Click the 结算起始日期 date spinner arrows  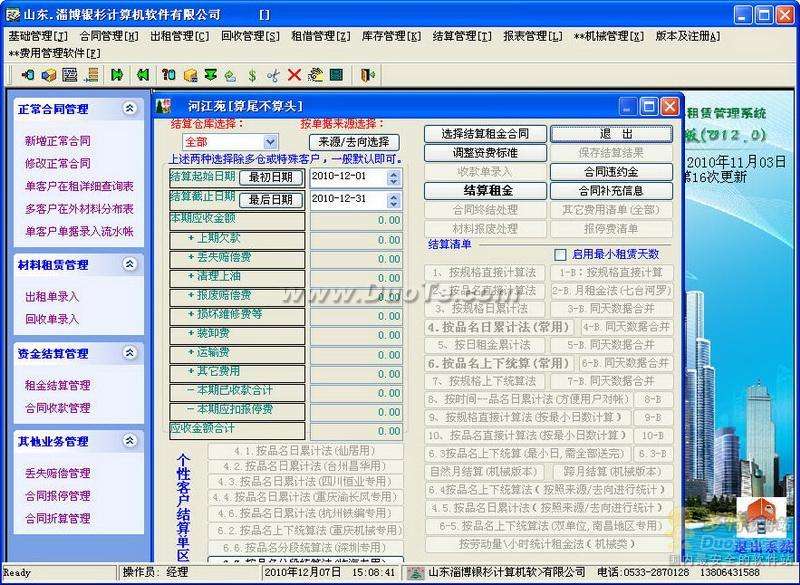393,177
